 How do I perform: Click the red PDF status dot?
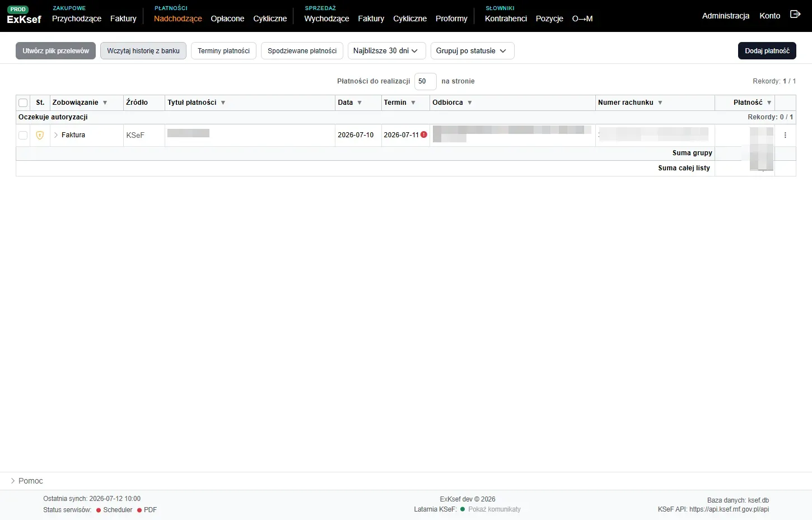tap(139, 510)
